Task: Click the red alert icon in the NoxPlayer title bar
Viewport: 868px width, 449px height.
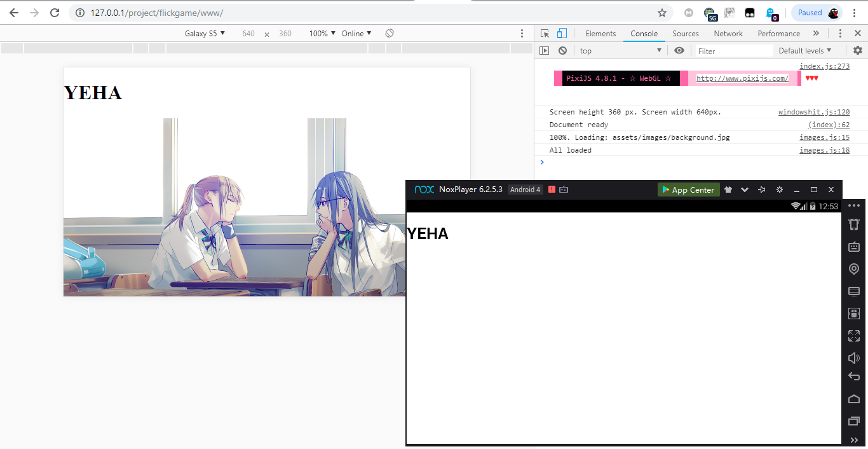Action: coord(552,190)
